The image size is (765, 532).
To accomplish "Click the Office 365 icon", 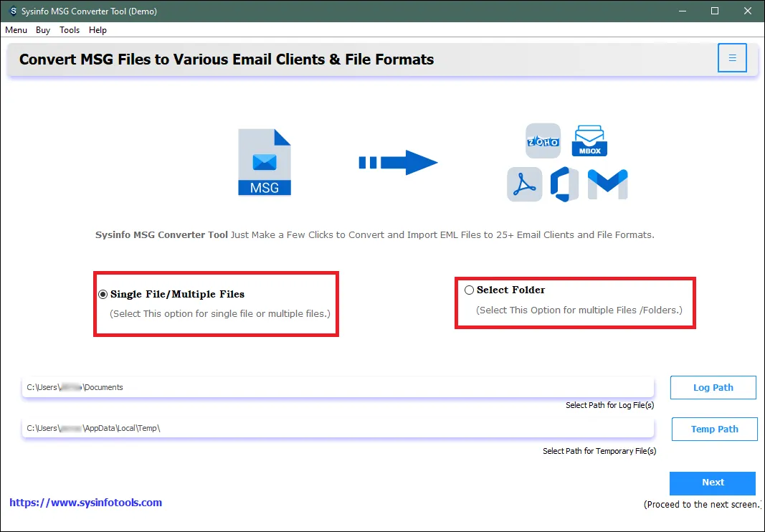I will pyautogui.click(x=564, y=184).
